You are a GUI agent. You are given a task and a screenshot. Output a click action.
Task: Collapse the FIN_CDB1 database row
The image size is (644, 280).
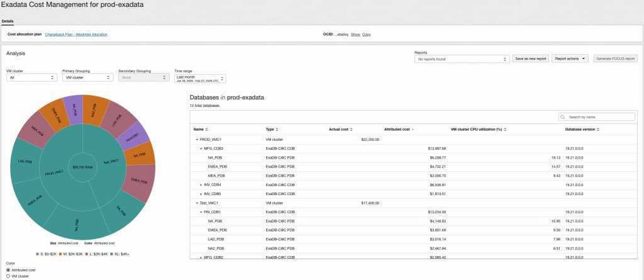(x=201, y=212)
